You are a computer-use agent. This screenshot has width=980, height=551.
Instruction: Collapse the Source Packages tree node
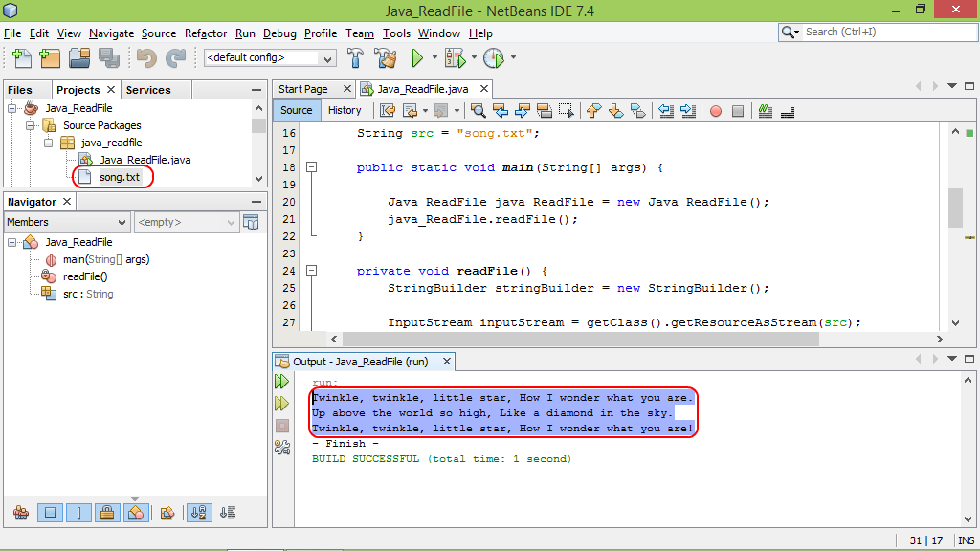point(30,125)
